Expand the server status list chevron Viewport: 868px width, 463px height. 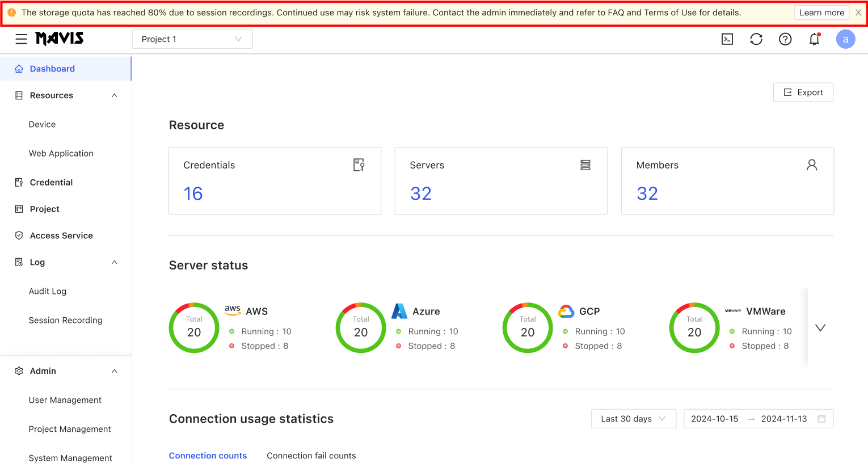[820, 328]
